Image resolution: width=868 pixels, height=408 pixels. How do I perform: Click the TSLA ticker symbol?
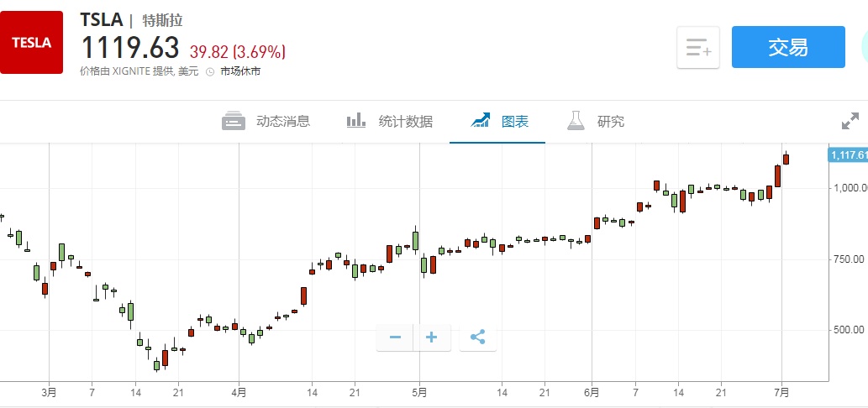pyautogui.click(x=102, y=20)
